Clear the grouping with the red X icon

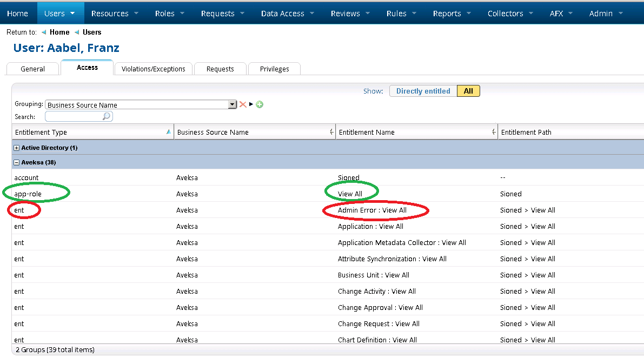[242, 104]
